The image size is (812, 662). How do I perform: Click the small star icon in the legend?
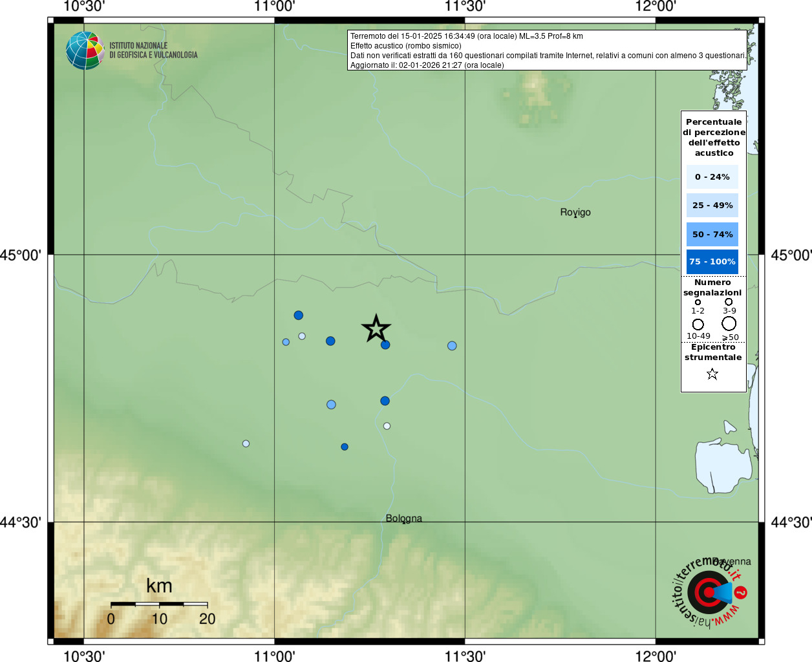tap(712, 374)
